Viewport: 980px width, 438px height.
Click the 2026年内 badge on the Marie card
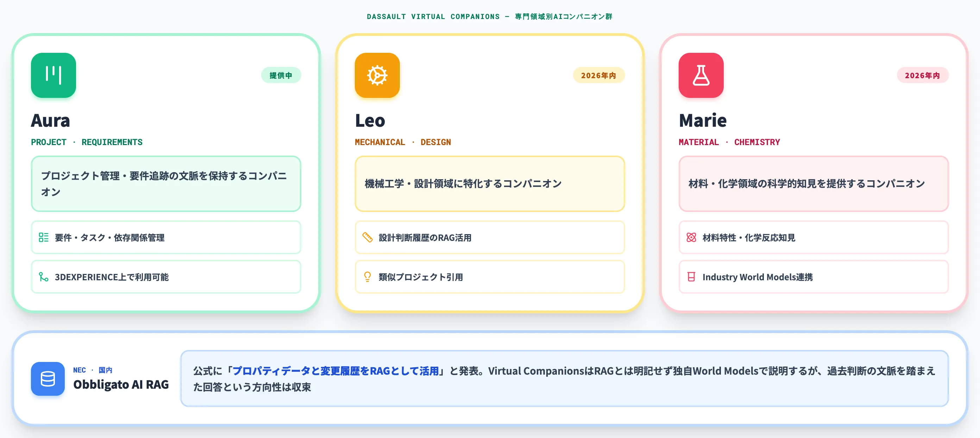922,75
